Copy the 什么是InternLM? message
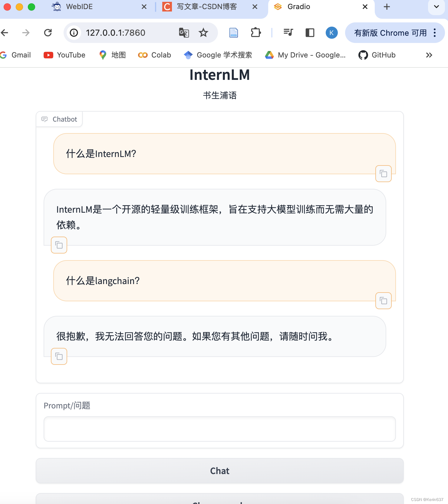 click(x=384, y=174)
